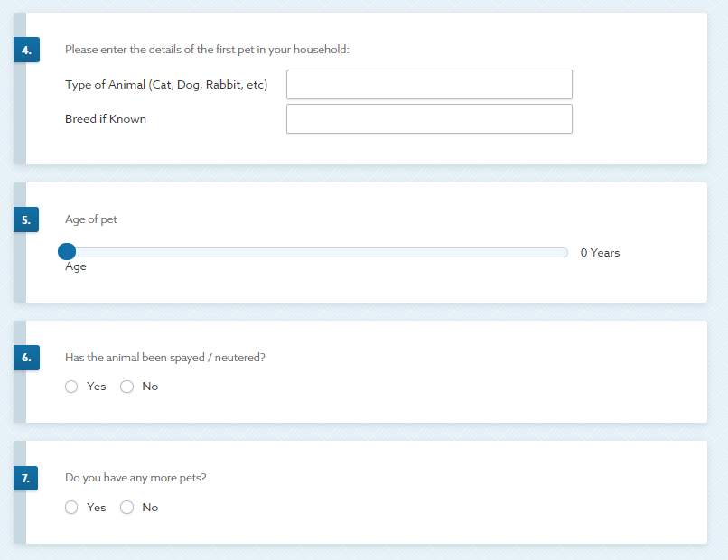Screen dimensions: 728x560
Task: Click the question 5 number badge
Action: [26, 220]
